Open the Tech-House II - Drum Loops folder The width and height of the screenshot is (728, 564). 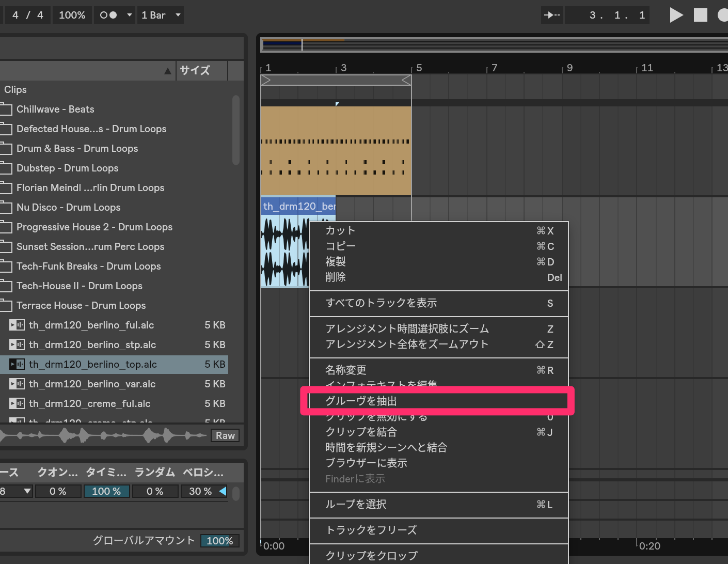[114, 286]
